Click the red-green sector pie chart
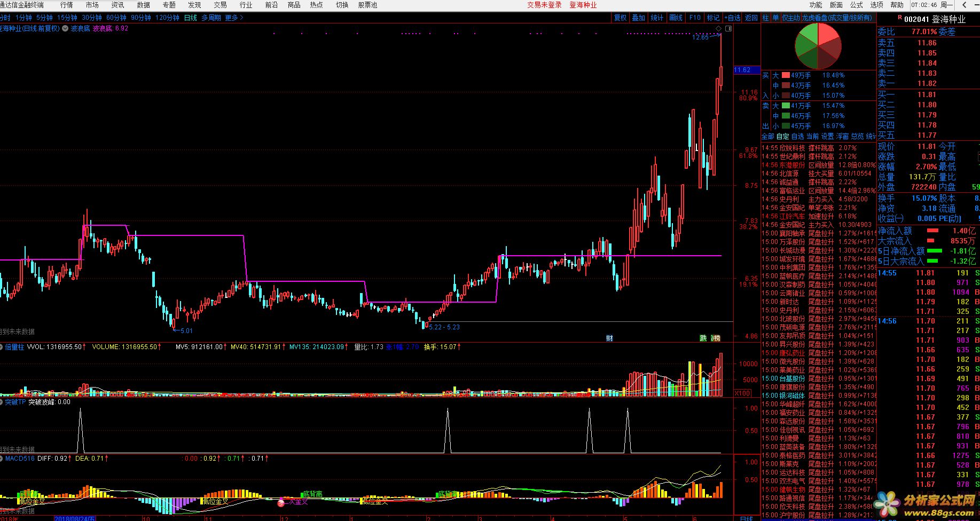The height and width of the screenshot is (521, 980). coord(818,46)
